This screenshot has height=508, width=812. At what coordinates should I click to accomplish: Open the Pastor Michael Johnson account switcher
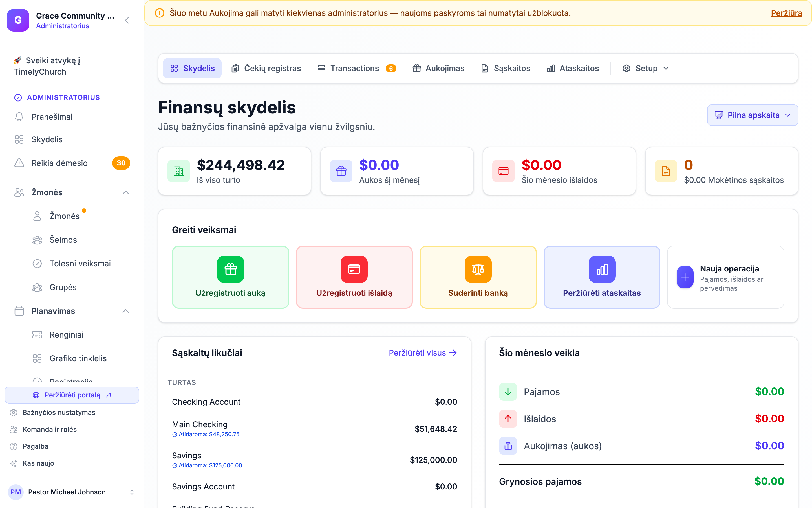(72, 492)
